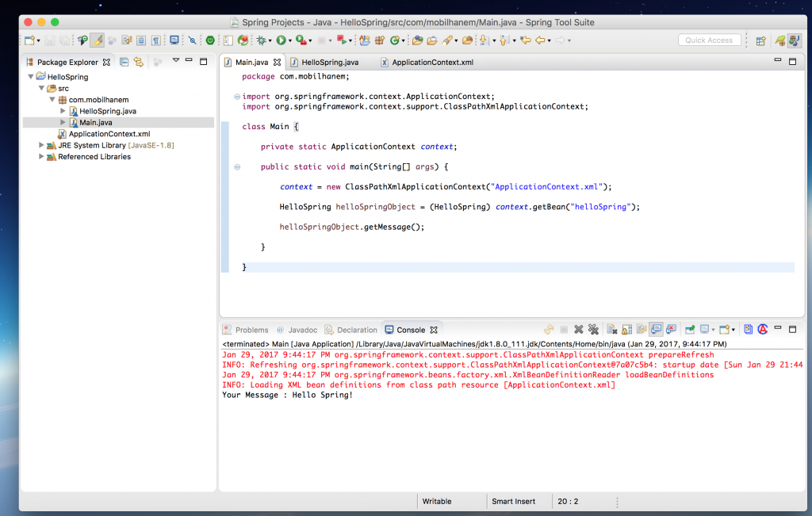Click Remove All Terminated Launches icon
Image resolution: width=812 pixels, height=516 pixels.
click(593, 330)
